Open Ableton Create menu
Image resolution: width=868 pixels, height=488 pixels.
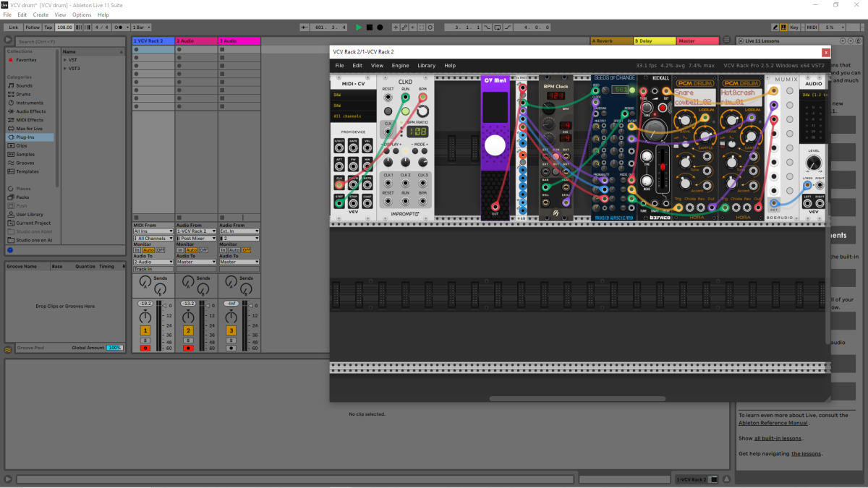tap(41, 14)
